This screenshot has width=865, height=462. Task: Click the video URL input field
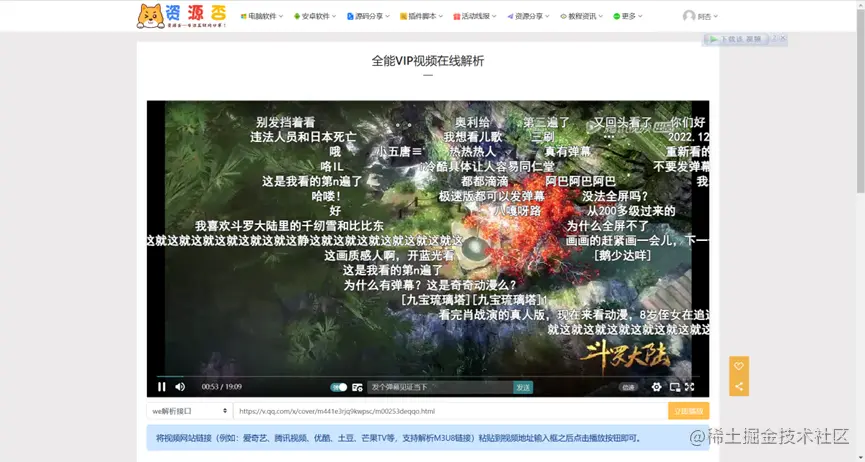[450, 411]
